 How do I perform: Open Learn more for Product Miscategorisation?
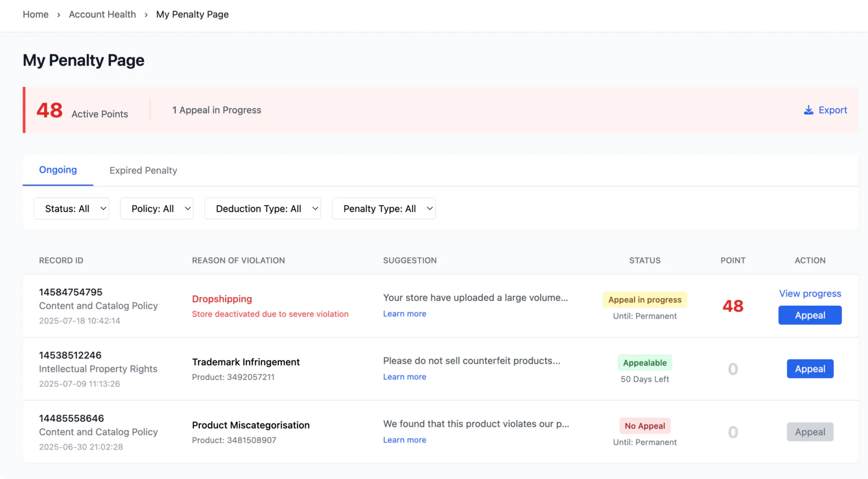click(x=404, y=440)
